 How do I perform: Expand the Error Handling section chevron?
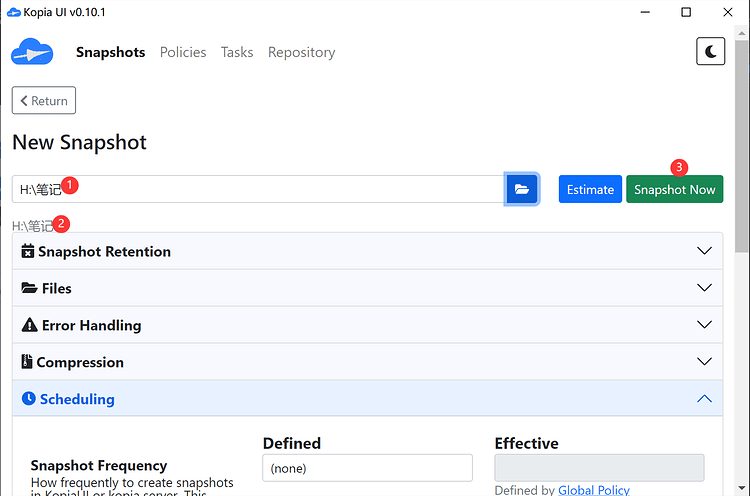click(704, 325)
